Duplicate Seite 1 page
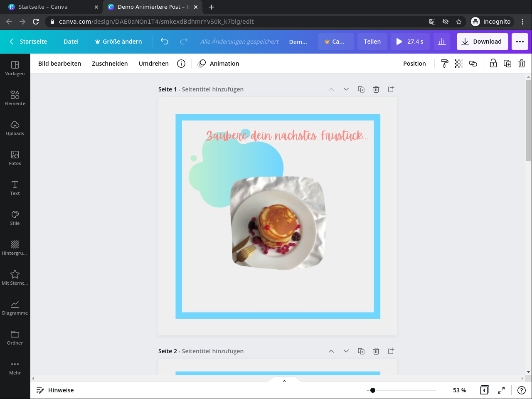The height and width of the screenshot is (399, 532). point(361,89)
